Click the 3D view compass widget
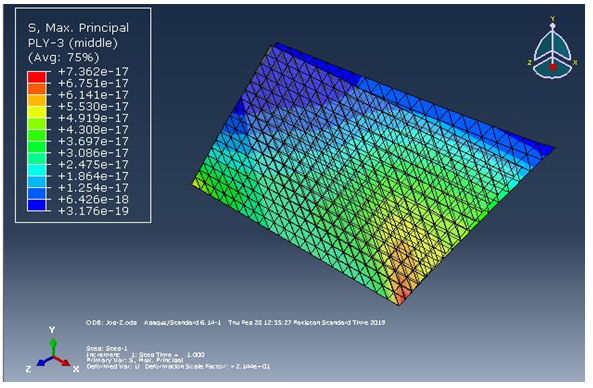The height and width of the screenshot is (388, 593). click(552, 48)
